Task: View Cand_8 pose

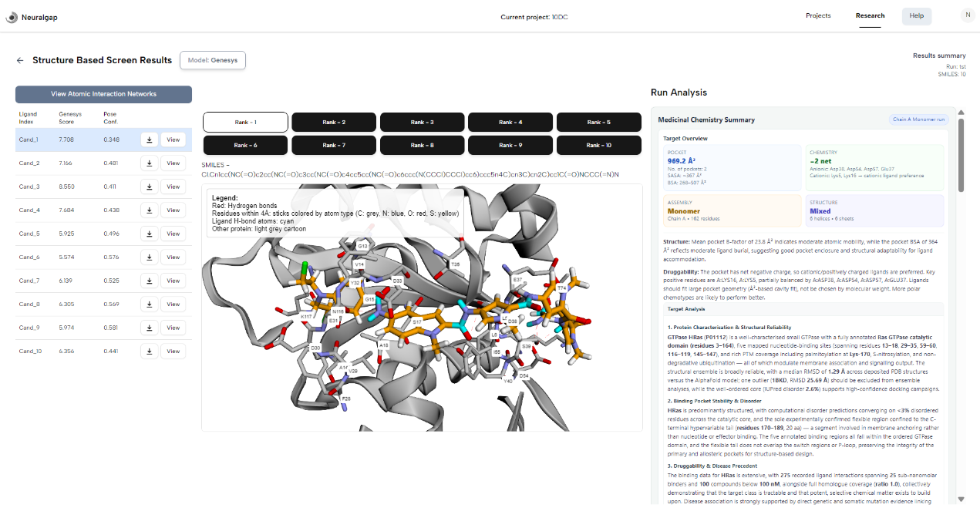Action: point(173,304)
